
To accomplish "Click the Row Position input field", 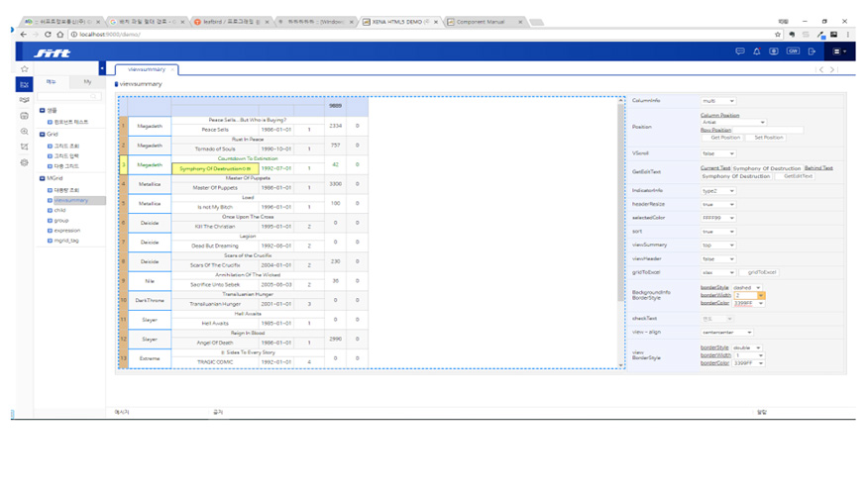I will click(x=766, y=130).
